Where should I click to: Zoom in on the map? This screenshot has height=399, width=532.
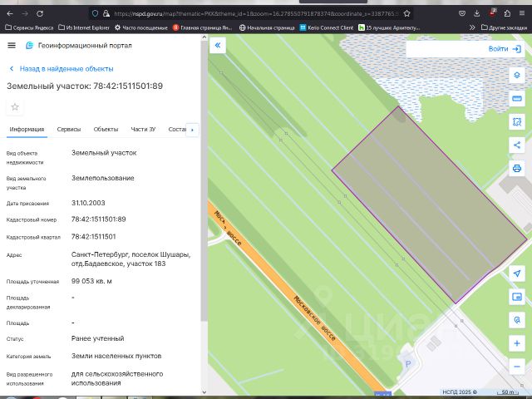[x=517, y=343]
